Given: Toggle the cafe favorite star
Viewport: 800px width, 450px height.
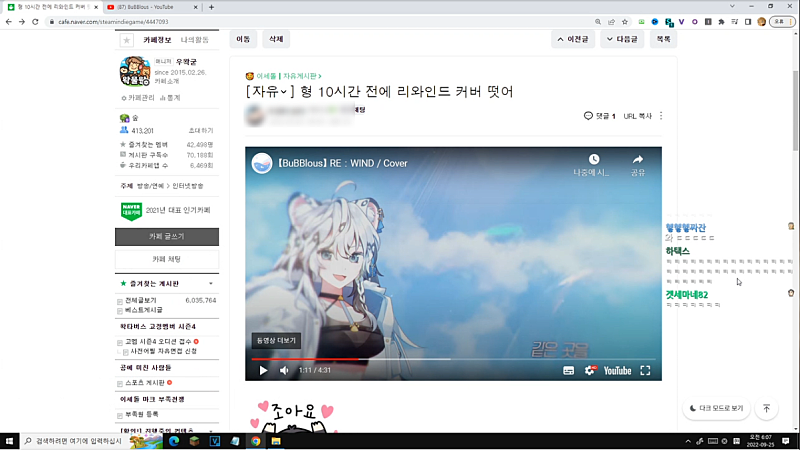Looking at the screenshot, I should tap(127, 40).
